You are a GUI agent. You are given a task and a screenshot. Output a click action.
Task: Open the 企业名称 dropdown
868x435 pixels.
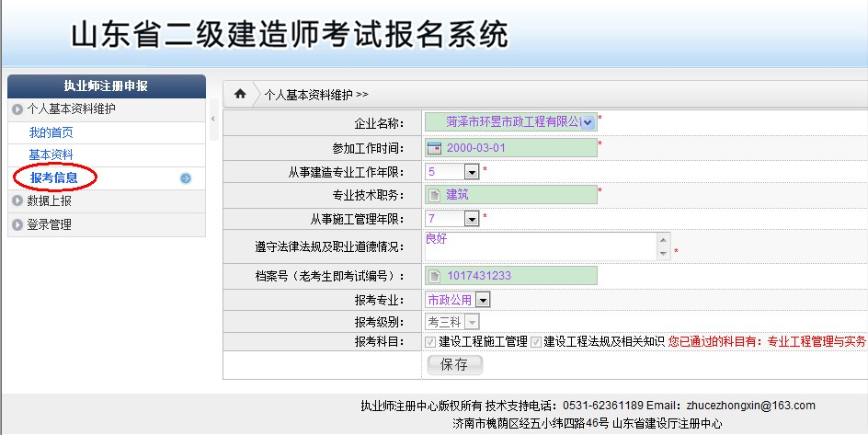[x=588, y=122]
